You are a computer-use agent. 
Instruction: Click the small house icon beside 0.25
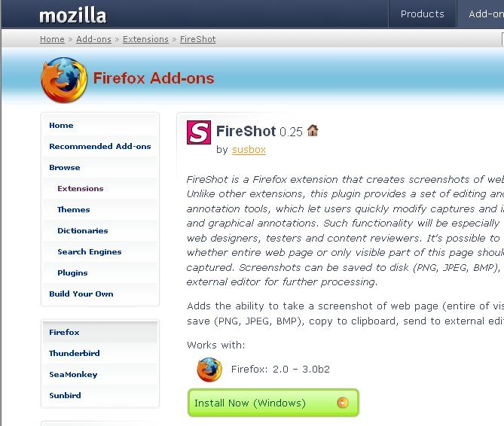(313, 131)
